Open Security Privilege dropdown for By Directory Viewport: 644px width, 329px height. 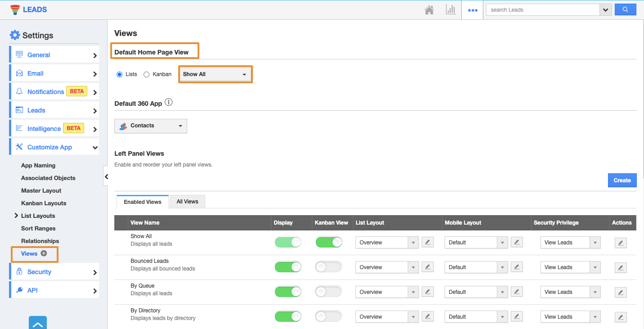coord(570,317)
